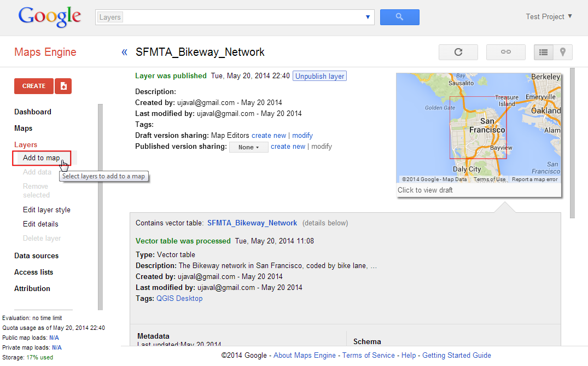The width and height of the screenshot is (588, 366).
Task: Click the sidebar vertical scrollbar
Action: (100, 207)
